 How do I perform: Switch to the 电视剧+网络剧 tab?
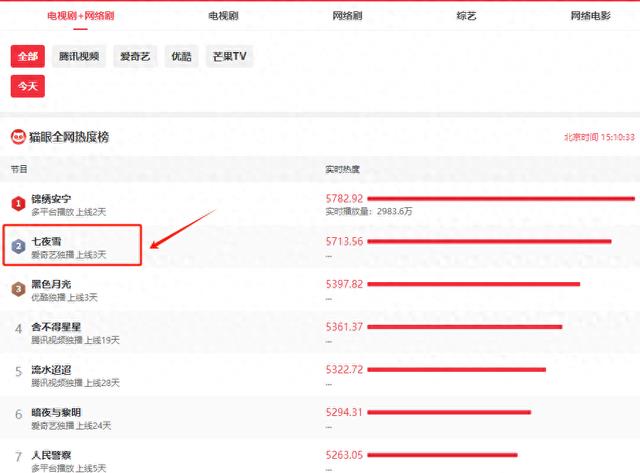tap(80, 16)
